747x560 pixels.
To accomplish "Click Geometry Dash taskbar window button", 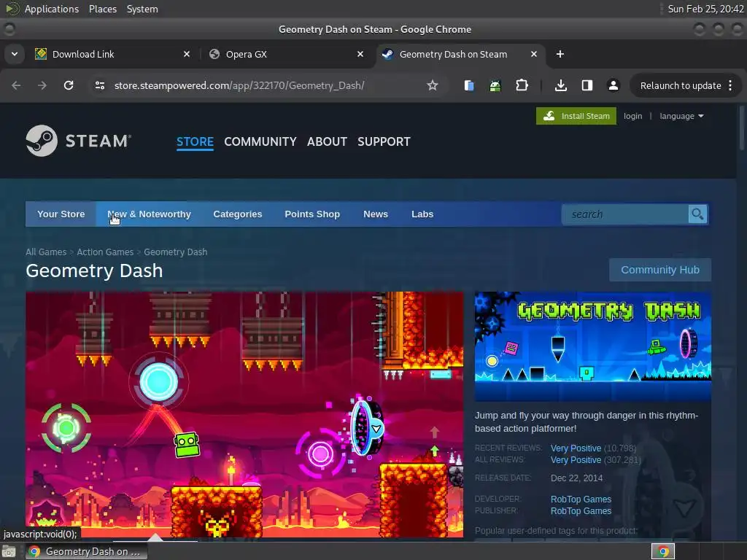I will 86,551.
